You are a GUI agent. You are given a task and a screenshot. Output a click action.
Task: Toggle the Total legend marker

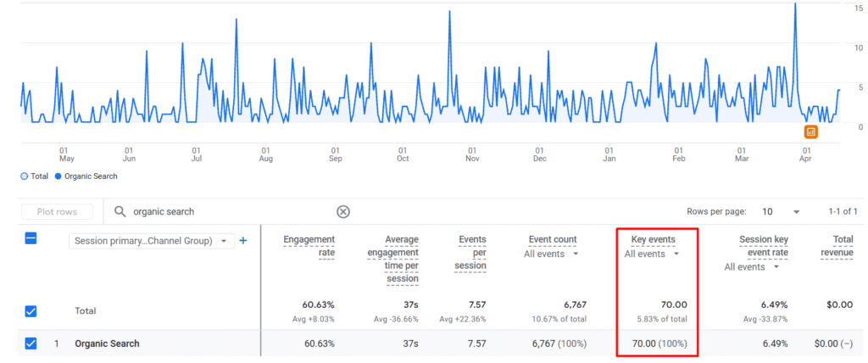tap(23, 176)
